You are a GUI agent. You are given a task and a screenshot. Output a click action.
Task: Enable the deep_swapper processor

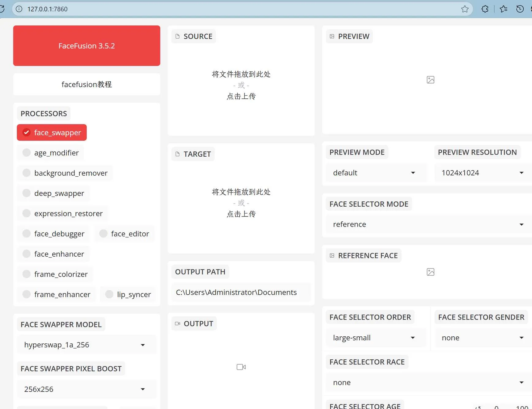coord(53,193)
